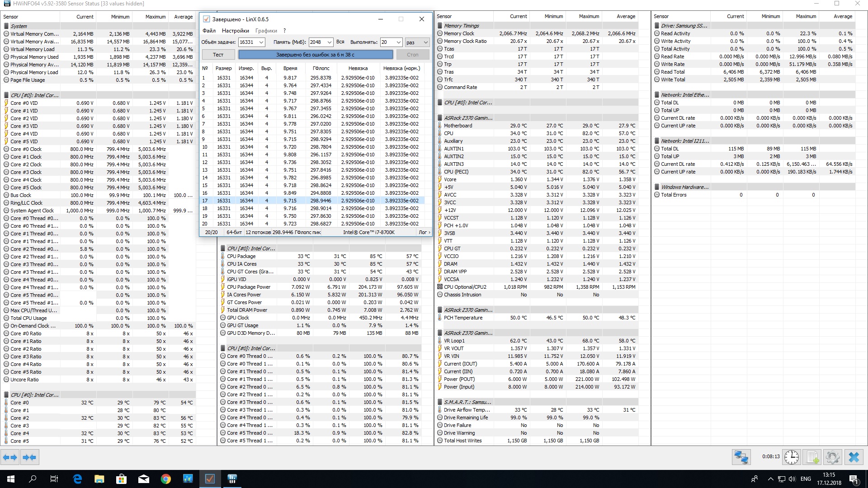Image resolution: width=868 pixels, height=488 pixels.
Task: Collapse the System sensor group header
Action: 19,26
